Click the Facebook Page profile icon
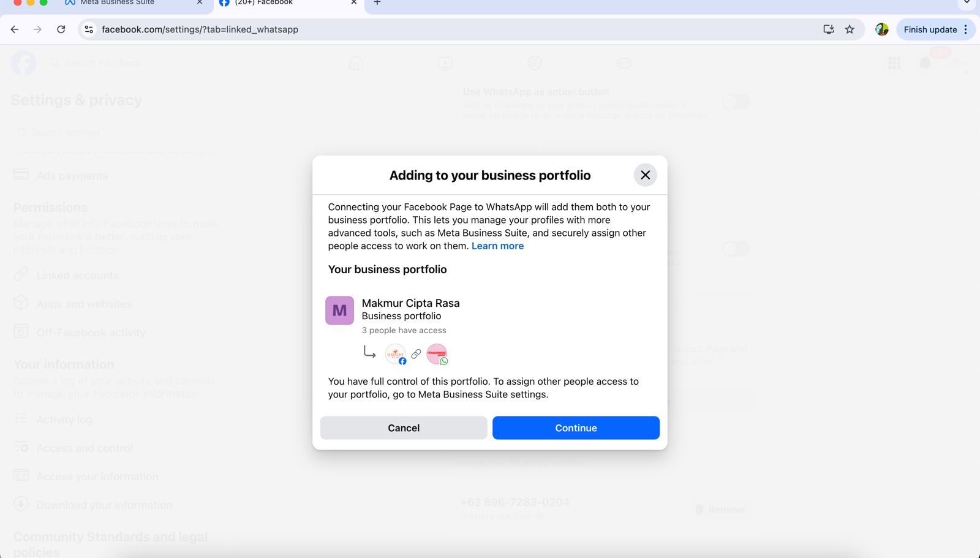Screen dimensions: 980x558 [395, 354]
